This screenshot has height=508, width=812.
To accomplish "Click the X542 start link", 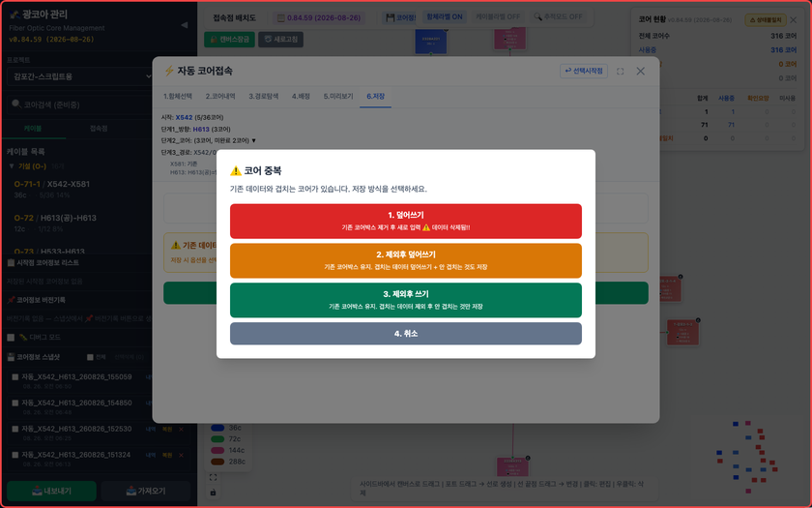I will pyautogui.click(x=184, y=118).
